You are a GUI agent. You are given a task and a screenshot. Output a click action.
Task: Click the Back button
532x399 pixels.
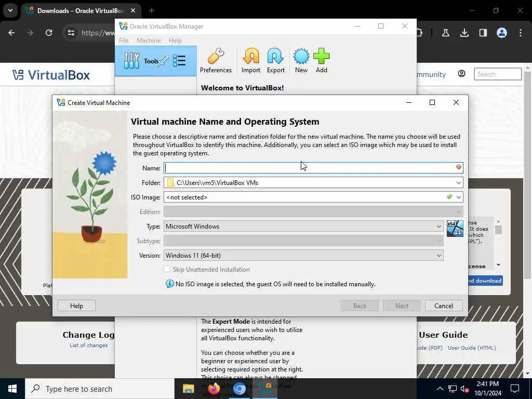click(360, 305)
